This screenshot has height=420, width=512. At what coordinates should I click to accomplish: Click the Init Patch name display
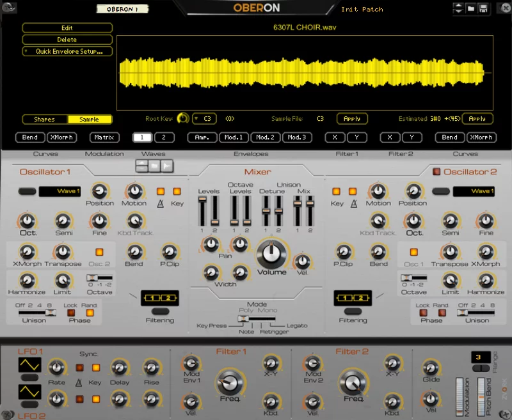pyautogui.click(x=362, y=9)
